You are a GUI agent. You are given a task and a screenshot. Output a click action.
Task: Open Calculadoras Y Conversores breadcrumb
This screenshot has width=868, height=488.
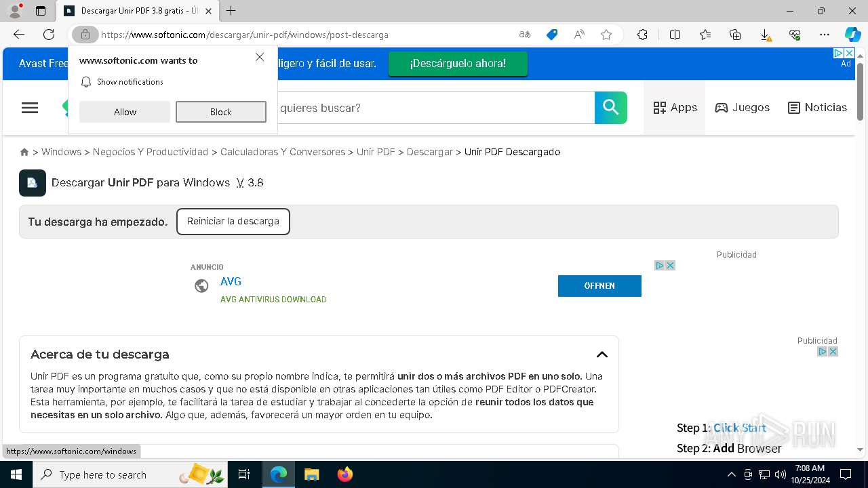(x=283, y=152)
